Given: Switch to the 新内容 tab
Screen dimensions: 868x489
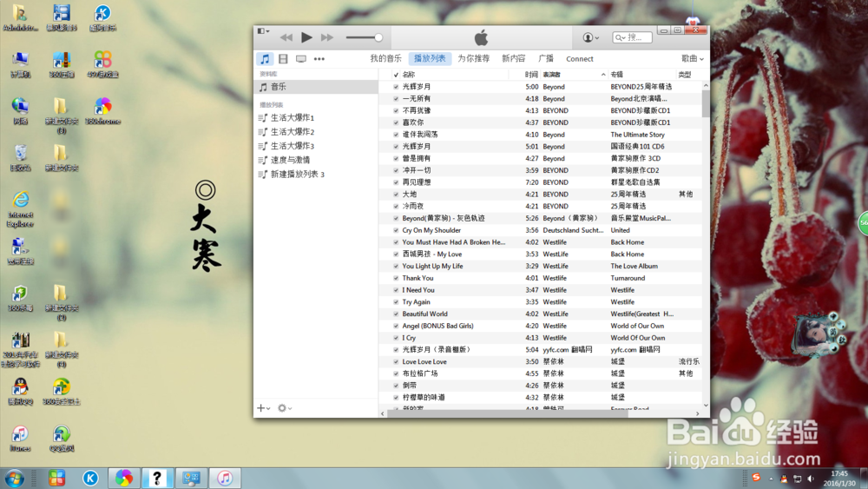Looking at the screenshot, I should coord(513,59).
